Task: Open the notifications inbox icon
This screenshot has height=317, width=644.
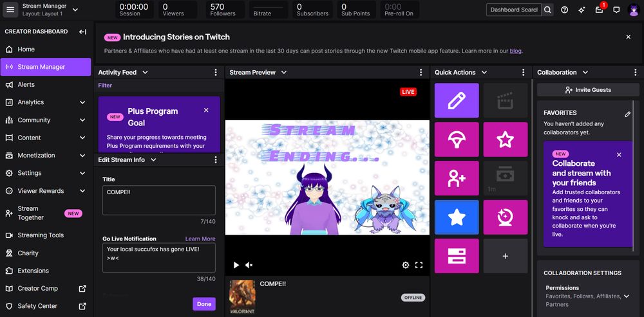Action: point(599,10)
